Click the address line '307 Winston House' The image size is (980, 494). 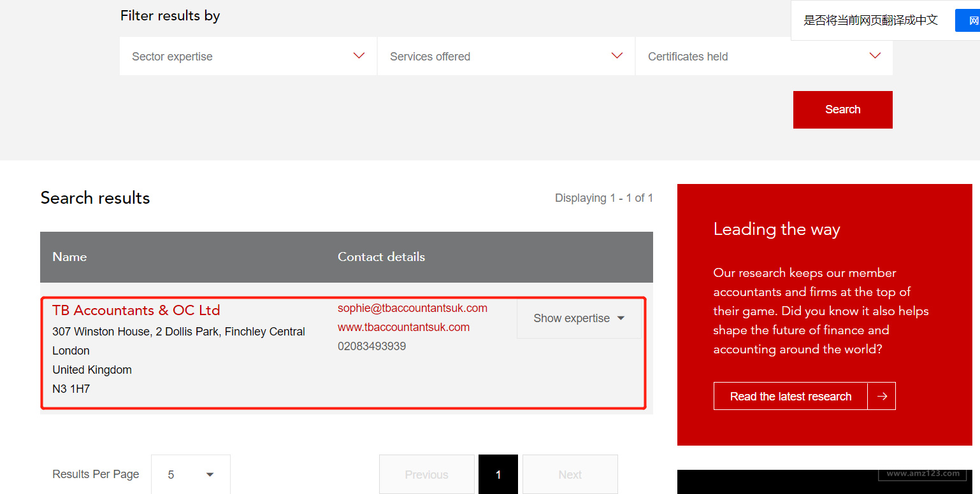(x=178, y=332)
